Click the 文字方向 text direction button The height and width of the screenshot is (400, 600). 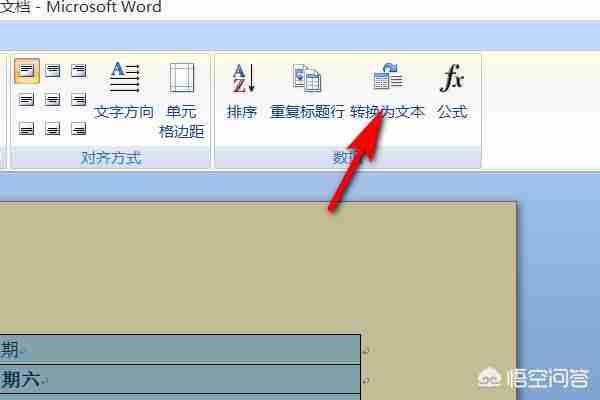pyautogui.click(x=124, y=91)
